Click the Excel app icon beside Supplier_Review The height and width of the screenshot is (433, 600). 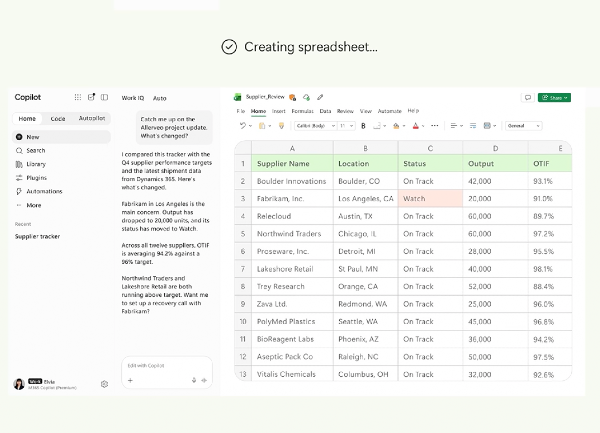point(237,97)
